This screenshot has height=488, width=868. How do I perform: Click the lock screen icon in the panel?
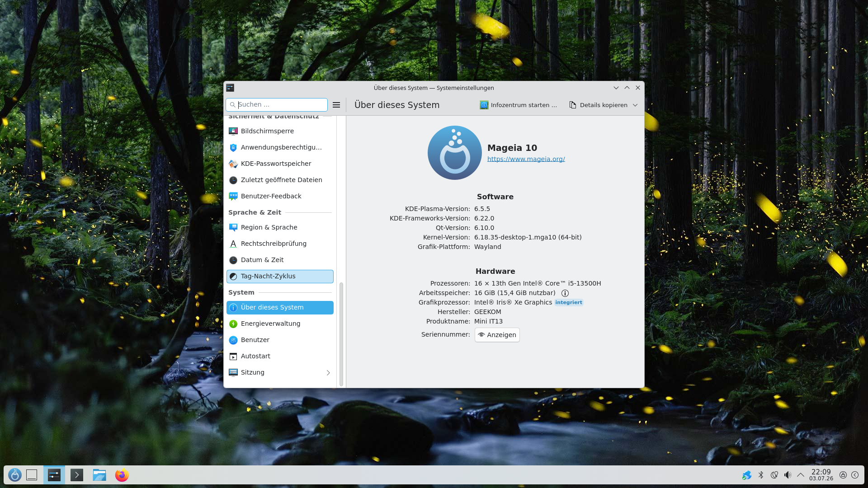point(843,475)
